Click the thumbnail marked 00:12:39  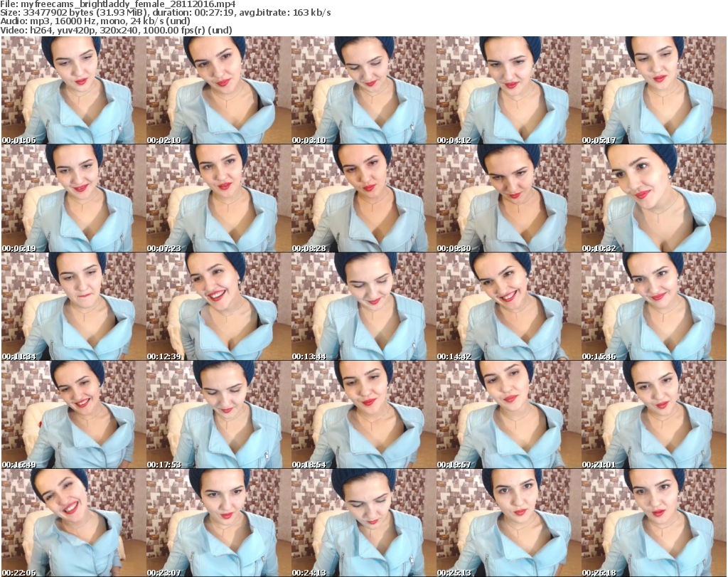click(x=218, y=307)
